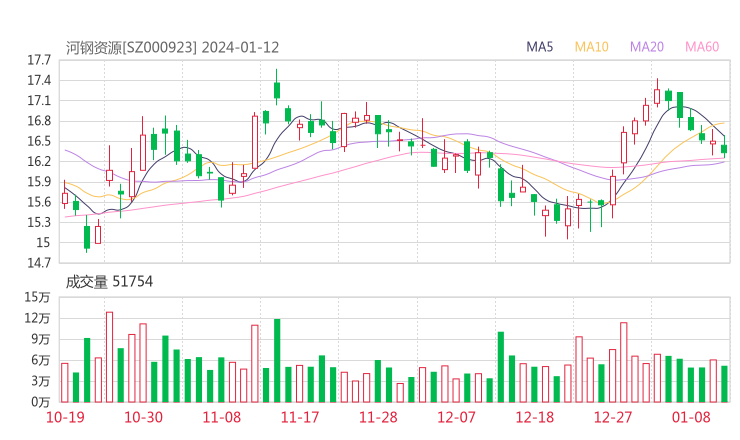Click the 12-18 date marker
The width and height of the screenshot is (740, 440).
[535, 417]
